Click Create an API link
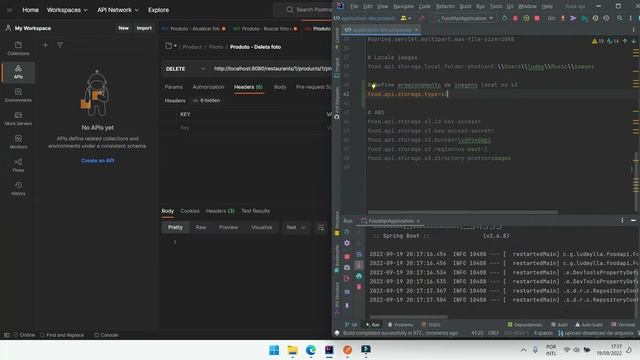The width and height of the screenshot is (640, 360). coord(97,161)
